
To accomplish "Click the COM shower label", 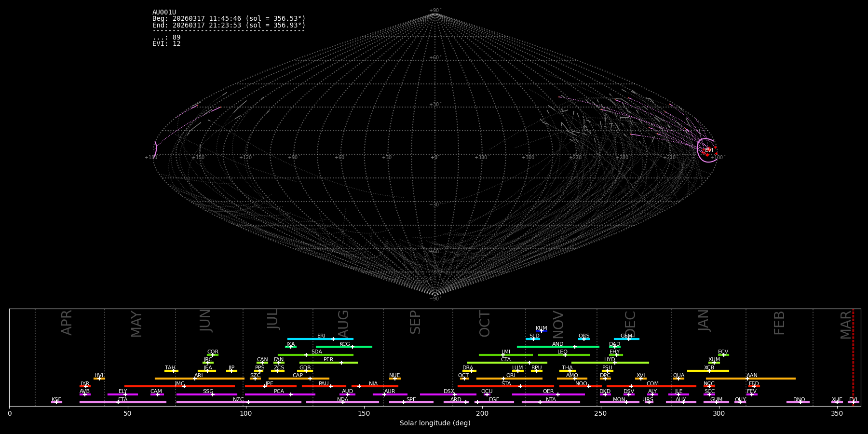I will (652, 384).
